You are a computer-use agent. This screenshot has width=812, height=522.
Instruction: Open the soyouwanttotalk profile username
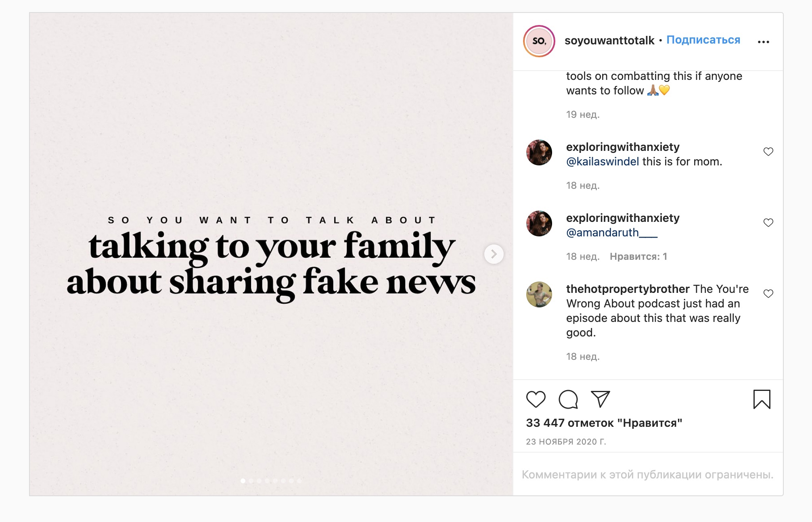point(609,40)
